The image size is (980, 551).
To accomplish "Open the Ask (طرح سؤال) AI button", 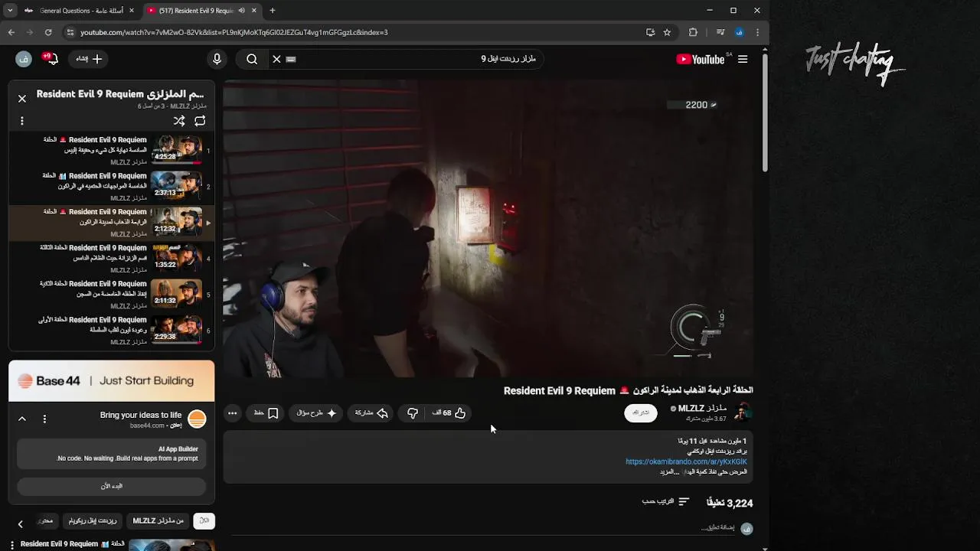I will pyautogui.click(x=316, y=413).
